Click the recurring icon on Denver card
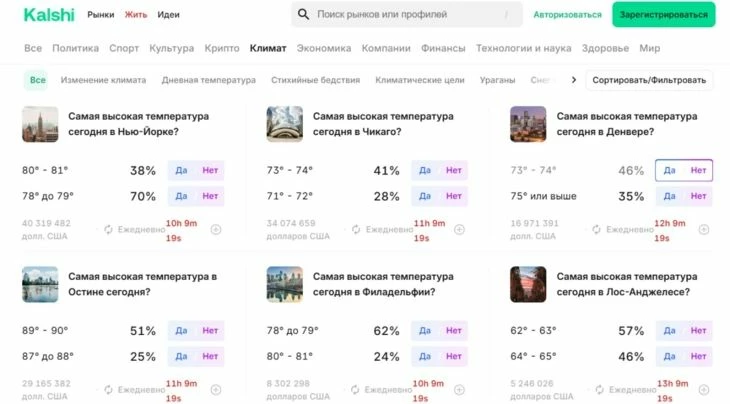The width and height of the screenshot is (730, 404). [596, 229]
